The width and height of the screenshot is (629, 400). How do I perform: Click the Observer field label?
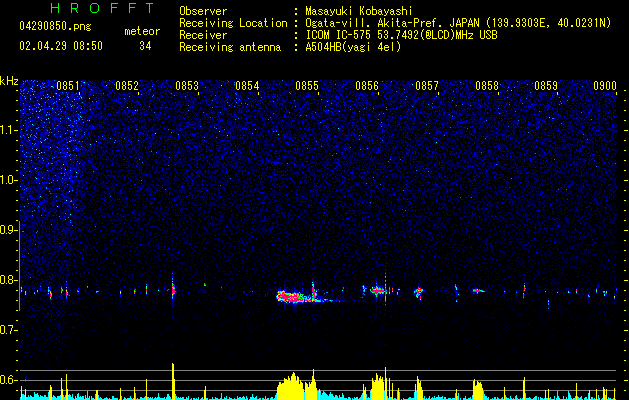click(203, 11)
